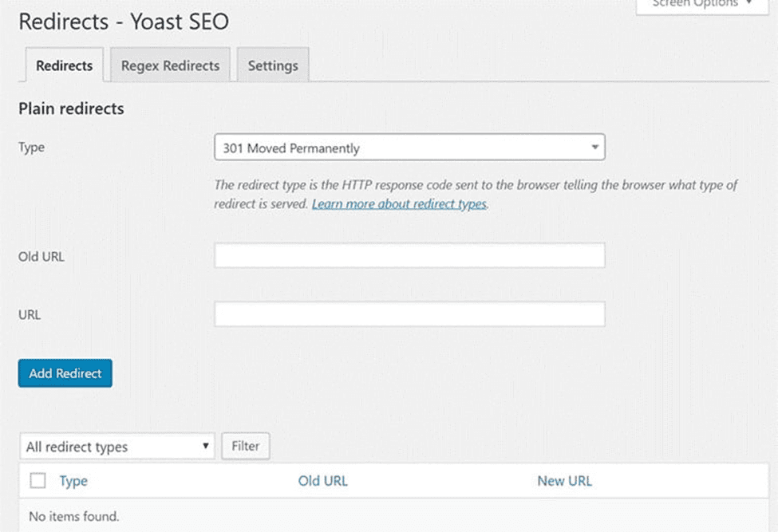This screenshot has height=532, width=778.
Task: Sort table by New URL column
Action: (564, 481)
